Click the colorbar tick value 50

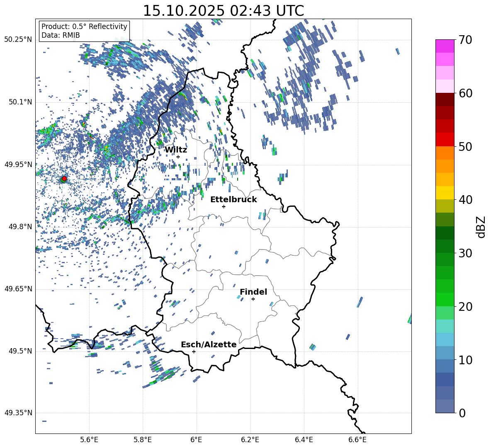[465, 146]
